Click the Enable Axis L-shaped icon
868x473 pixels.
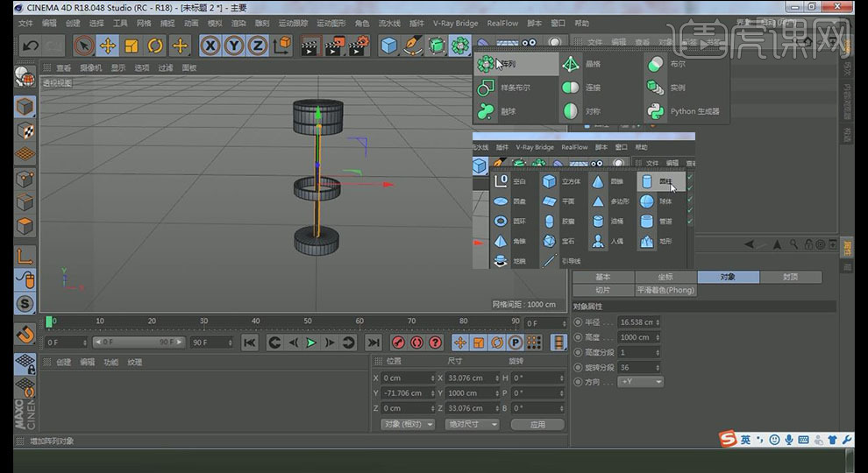[x=25, y=256]
